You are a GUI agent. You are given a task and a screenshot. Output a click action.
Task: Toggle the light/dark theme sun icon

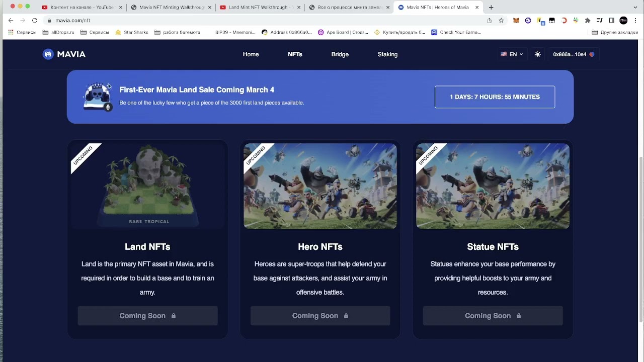pyautogui.click(x=538, y=54)
